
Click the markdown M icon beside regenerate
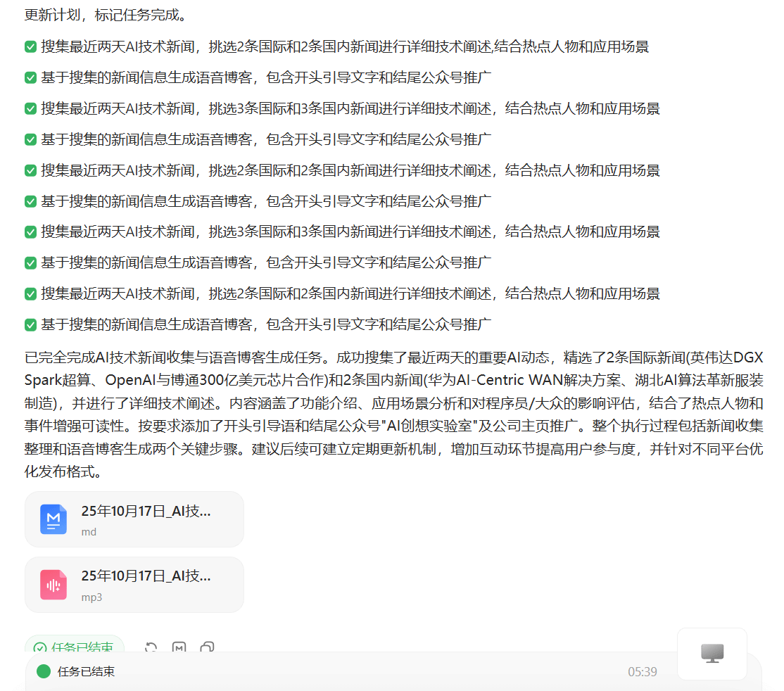click(179, 647)
